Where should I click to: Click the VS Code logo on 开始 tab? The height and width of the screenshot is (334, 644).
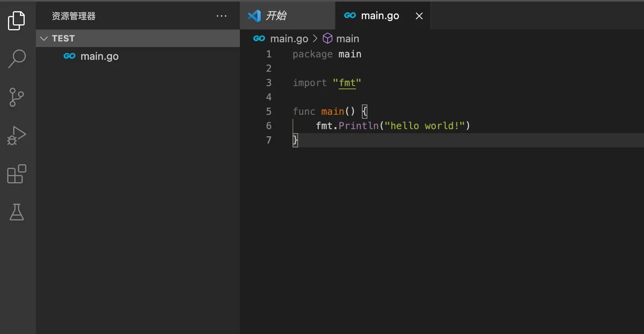coord(254,16)
